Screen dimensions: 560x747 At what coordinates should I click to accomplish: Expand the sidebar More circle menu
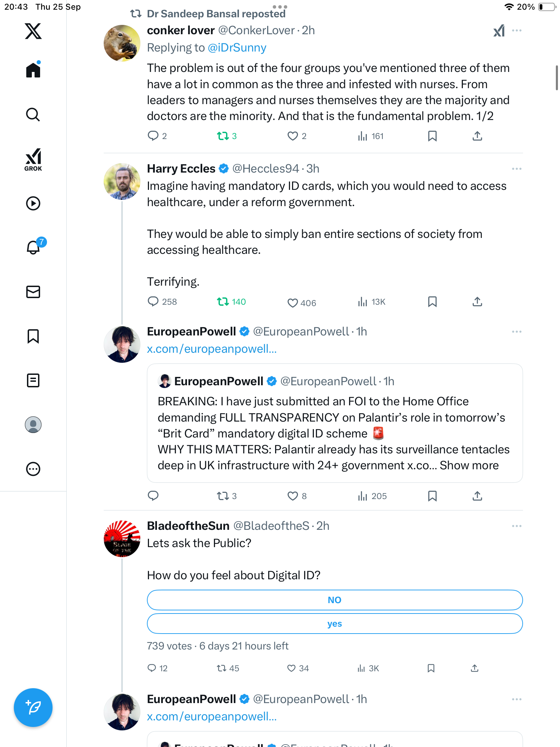coord(33,469)
